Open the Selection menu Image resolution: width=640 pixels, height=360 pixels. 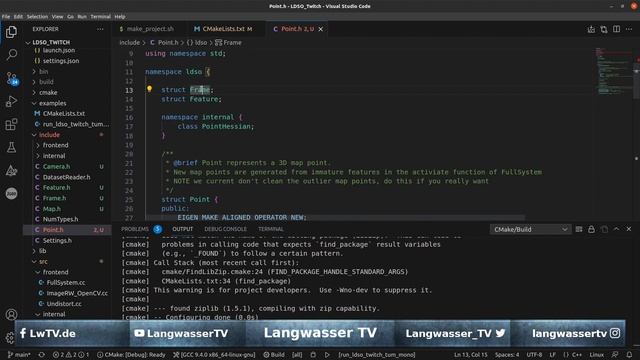tap(37, 17)
